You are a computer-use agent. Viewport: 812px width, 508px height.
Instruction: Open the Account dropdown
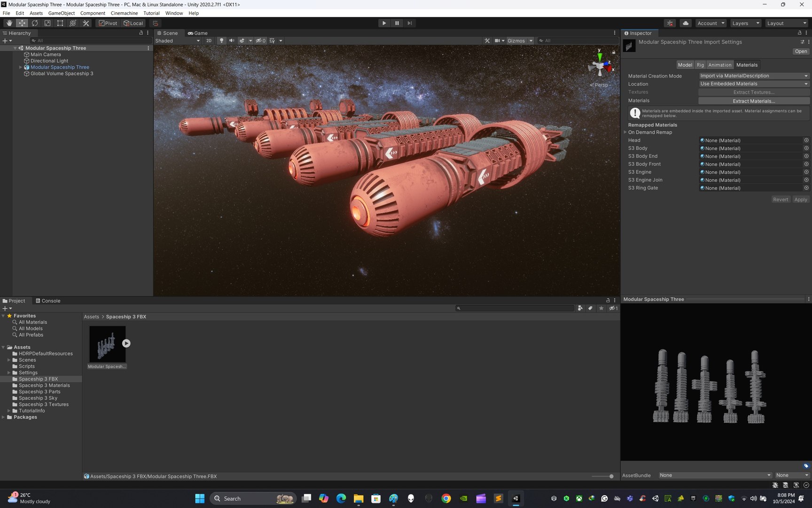coord(711,23)
